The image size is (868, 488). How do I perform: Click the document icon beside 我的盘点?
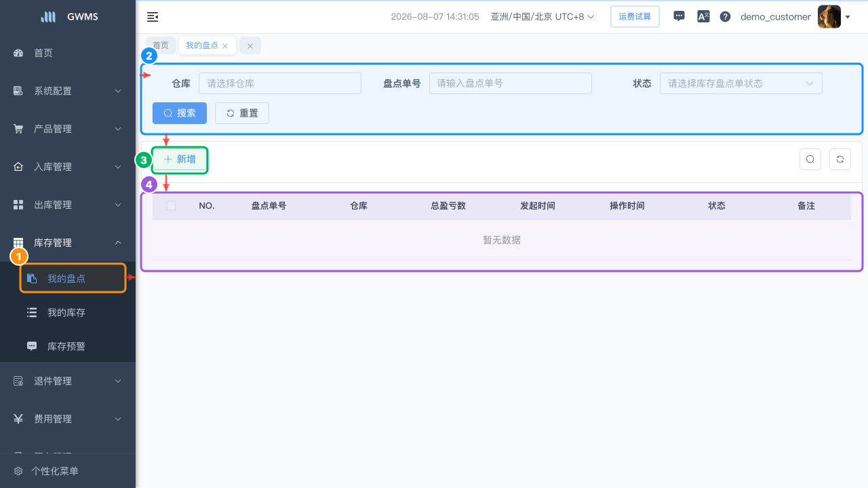pos(32,279)
